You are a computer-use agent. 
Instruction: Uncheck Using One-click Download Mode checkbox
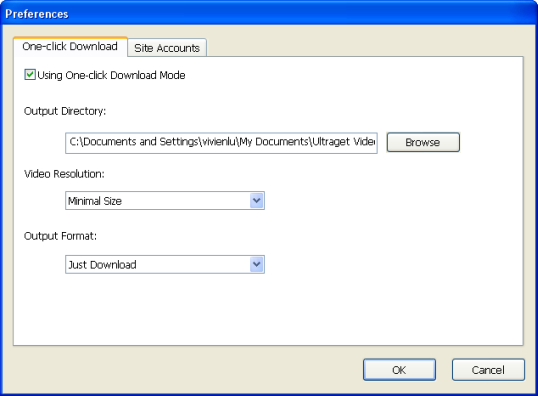(30, 74)
